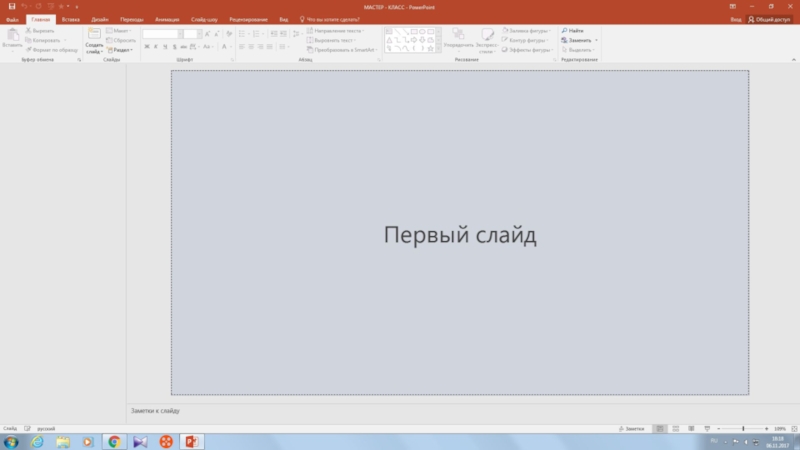Viewport: 800px width, 450px height.
Task: Click the Create Slide (Создать слайд) icon
Action: coord(94,37)
